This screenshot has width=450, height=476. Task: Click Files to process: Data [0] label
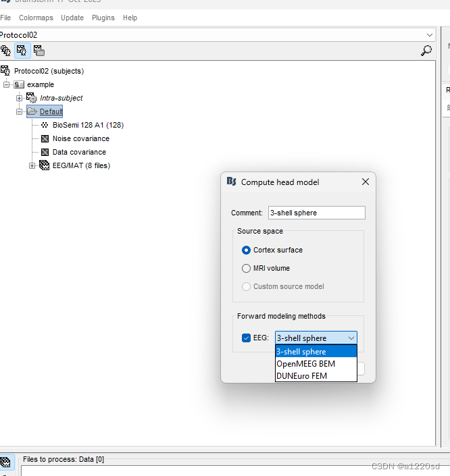click(64, 459)
